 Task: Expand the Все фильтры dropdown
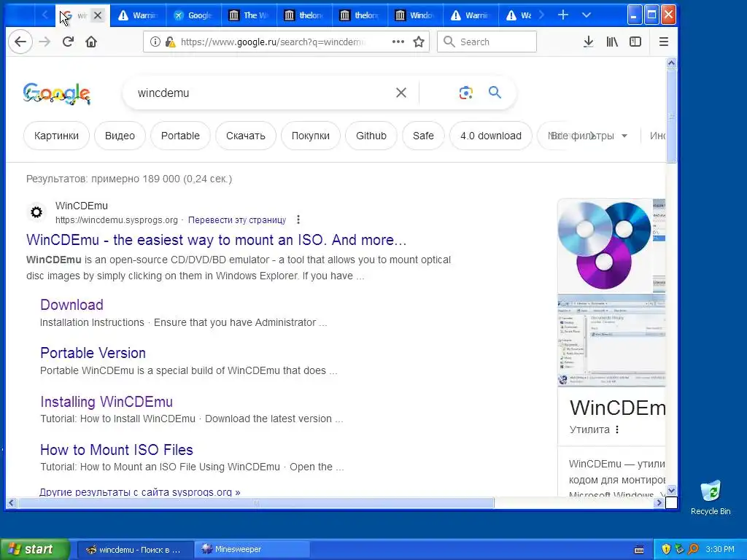tap(589, 136)
